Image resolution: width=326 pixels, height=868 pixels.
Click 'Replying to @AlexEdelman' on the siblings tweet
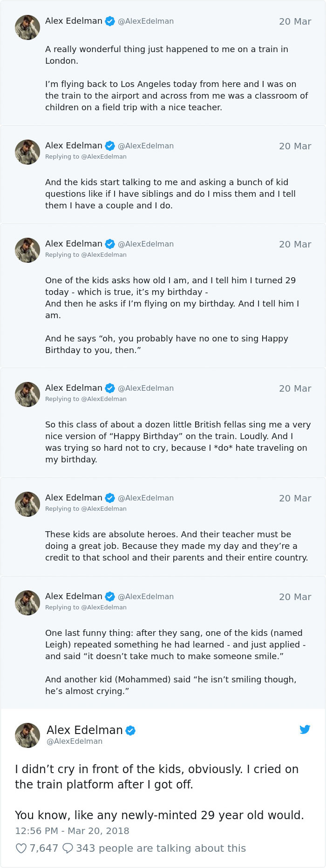tap(86, 157)
